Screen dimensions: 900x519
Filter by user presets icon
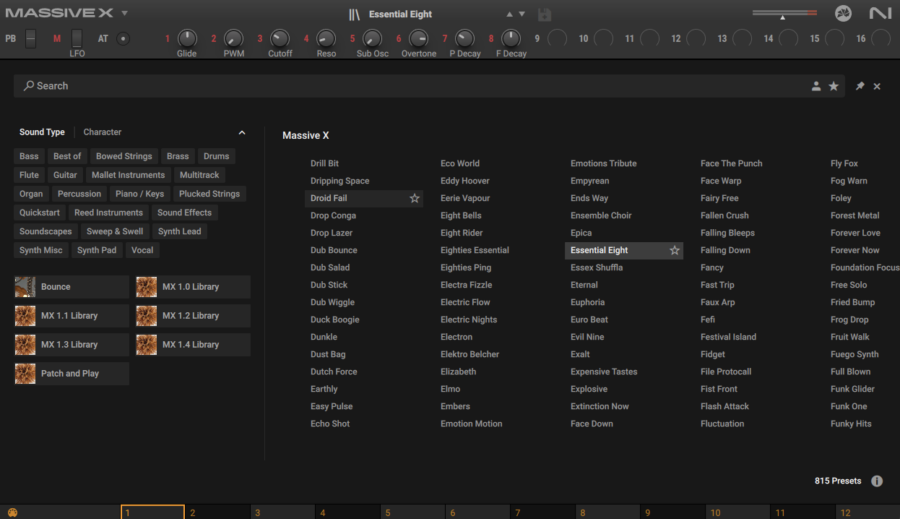click(816, 87)
